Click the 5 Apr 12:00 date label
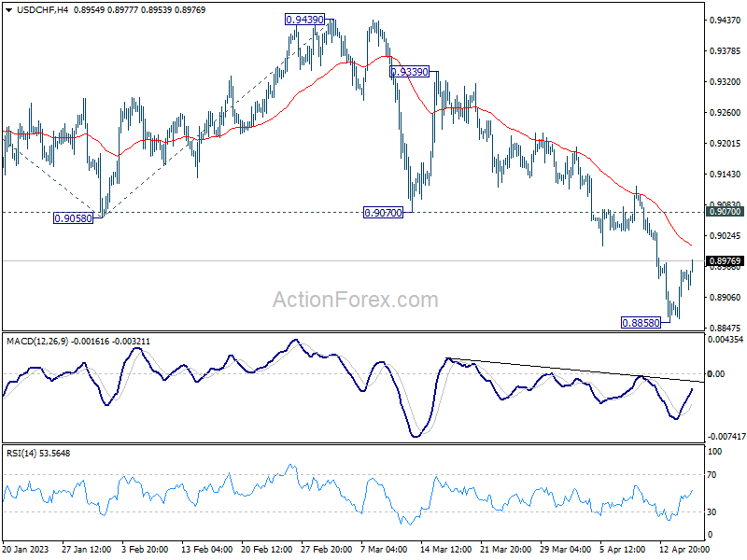 click(x=623, y=549)
